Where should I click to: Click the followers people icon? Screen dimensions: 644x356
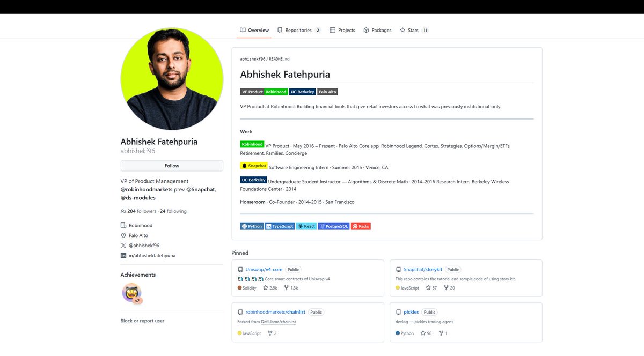click(x=123, y=211)
